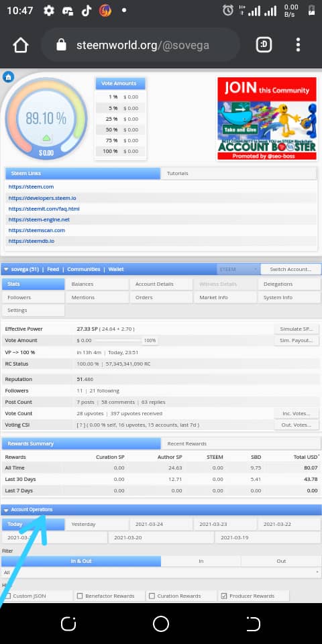The width and height of the screenshot is (322, 644).
Task: Tap the Android back navigation icon
Action: (x=253, y=623)
